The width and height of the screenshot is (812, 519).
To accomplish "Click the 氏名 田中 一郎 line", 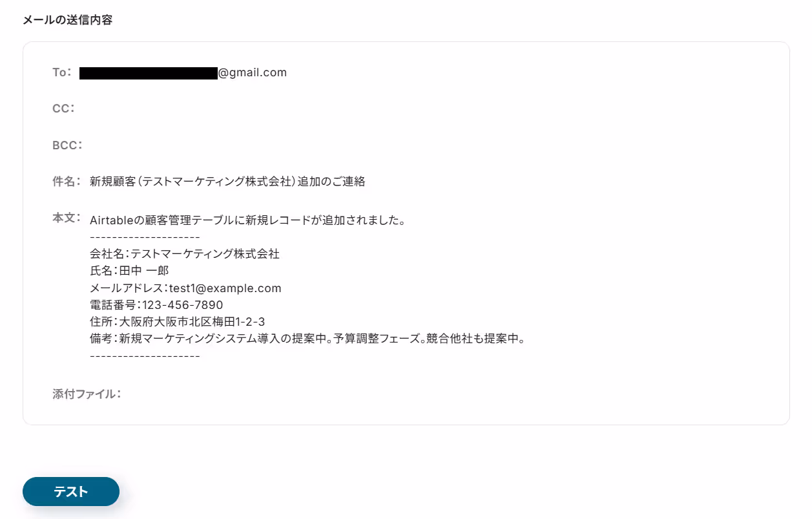I will coord(129,271).
